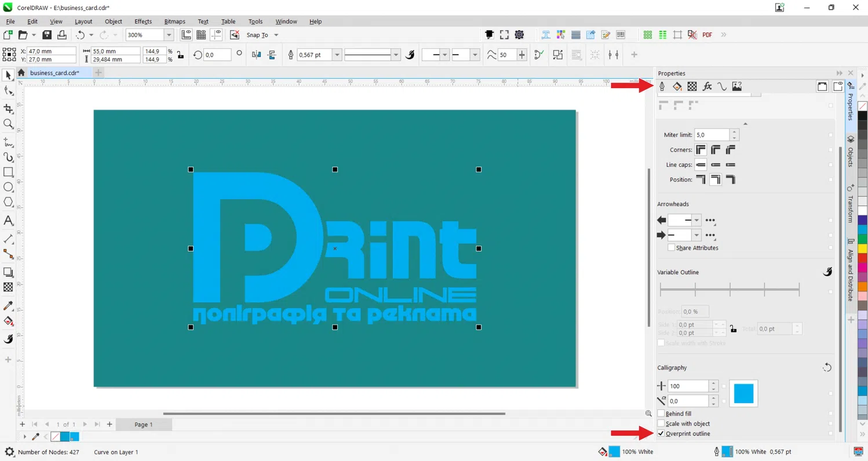The height and width of the screenshot is (461, 868).
Task: Choose the bevel corners option
Action: (731, 150)
